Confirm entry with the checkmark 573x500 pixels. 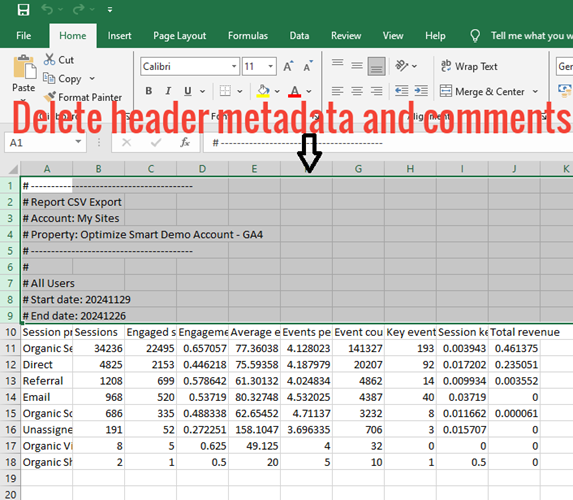click(156, 142)
